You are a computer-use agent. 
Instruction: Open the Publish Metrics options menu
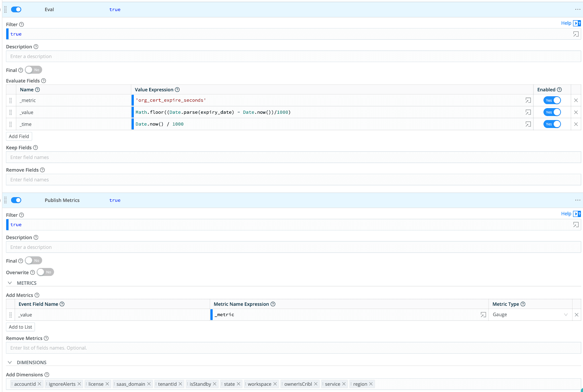pyautogui.click(x=578, y=200)
